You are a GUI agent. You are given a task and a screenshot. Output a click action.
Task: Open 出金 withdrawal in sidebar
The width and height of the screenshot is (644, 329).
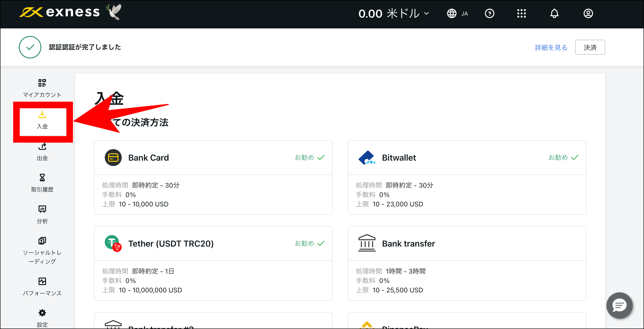click(x=42, y=151)
